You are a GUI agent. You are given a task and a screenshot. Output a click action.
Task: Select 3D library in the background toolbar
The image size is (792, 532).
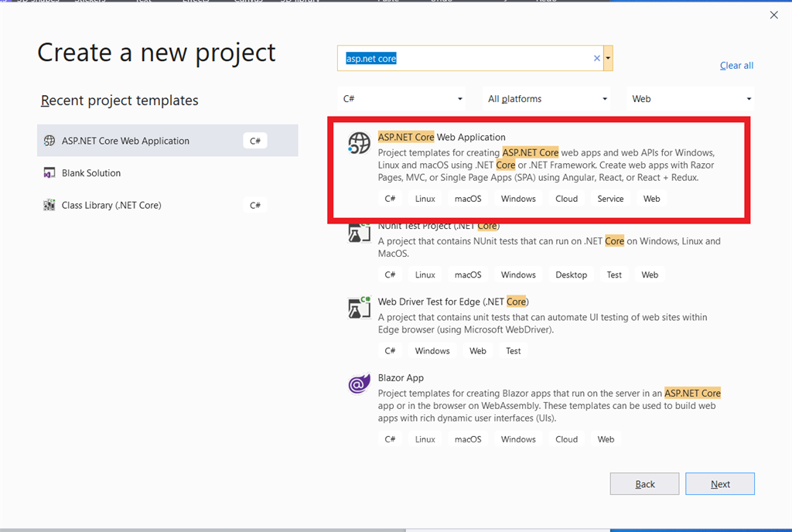point(299,2)
